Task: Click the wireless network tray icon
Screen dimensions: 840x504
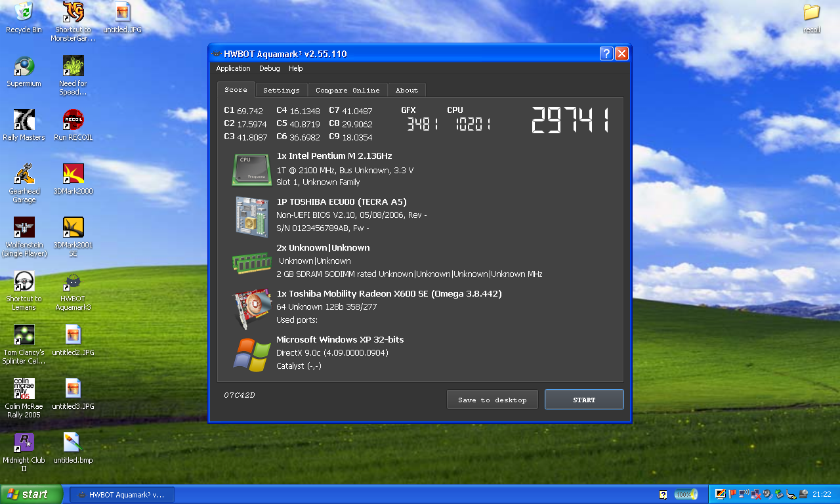Action: pyautogui.click(x=744, y=494)
